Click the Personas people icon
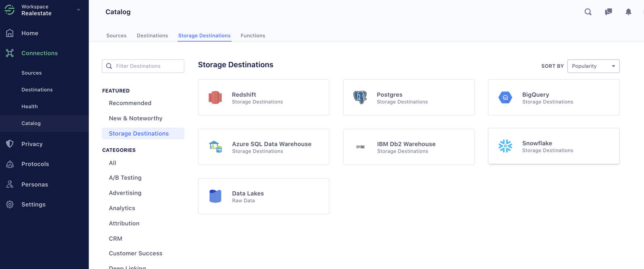Screen dimensions: 644x269 click(x=10, y=184)
